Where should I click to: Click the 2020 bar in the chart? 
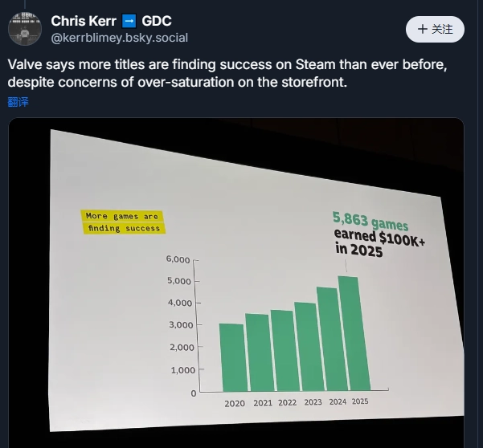[x=231, y=357]
